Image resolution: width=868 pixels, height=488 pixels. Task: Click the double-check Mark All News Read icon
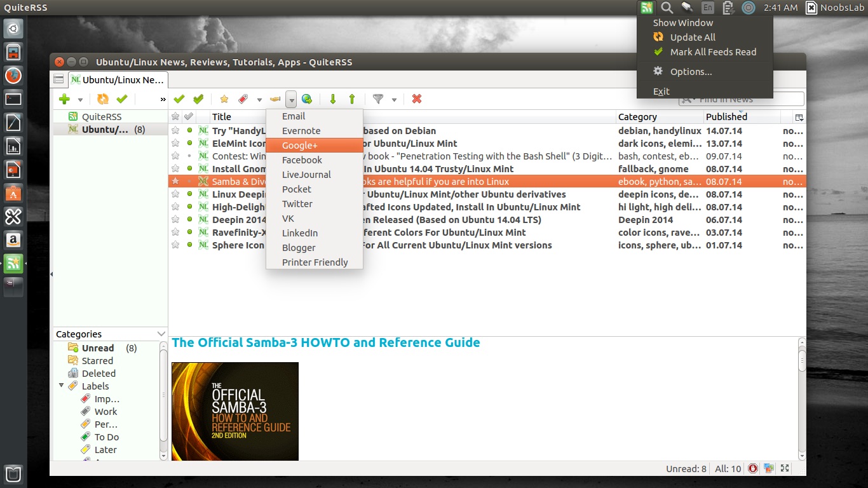tap(198, 99)
